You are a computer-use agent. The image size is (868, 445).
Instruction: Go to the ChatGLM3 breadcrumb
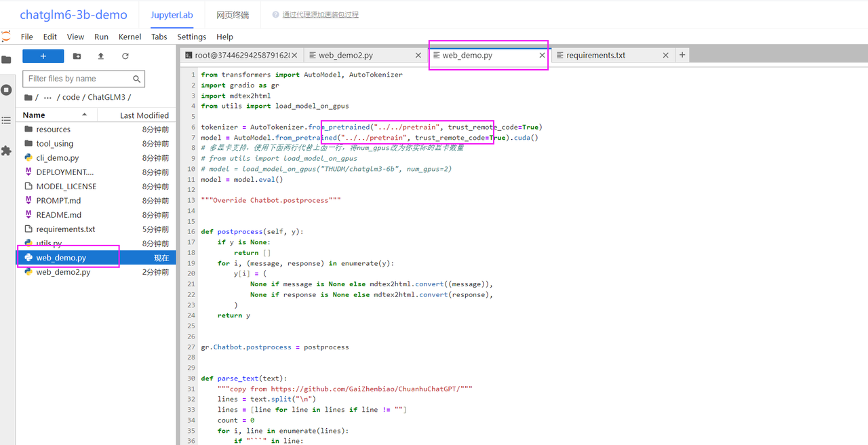(106, 97)
